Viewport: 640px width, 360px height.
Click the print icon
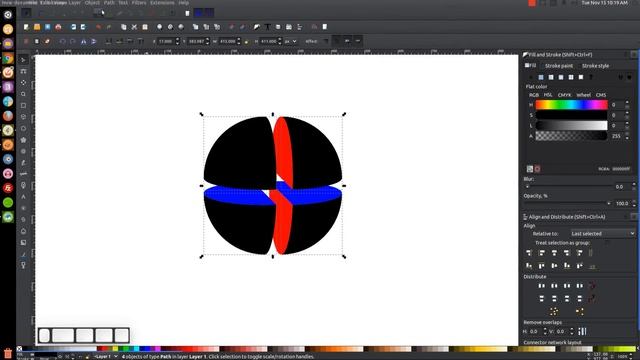point(58,27)
